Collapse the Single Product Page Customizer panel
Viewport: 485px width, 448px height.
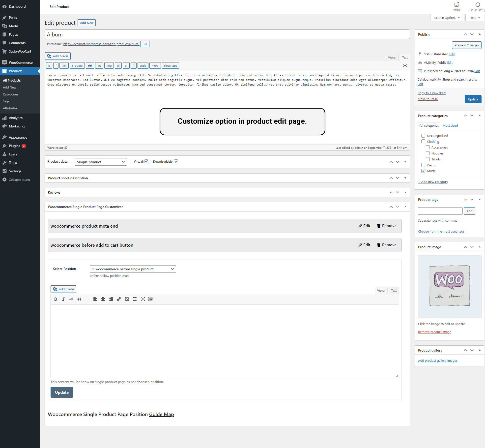click(x=405, y=207)
